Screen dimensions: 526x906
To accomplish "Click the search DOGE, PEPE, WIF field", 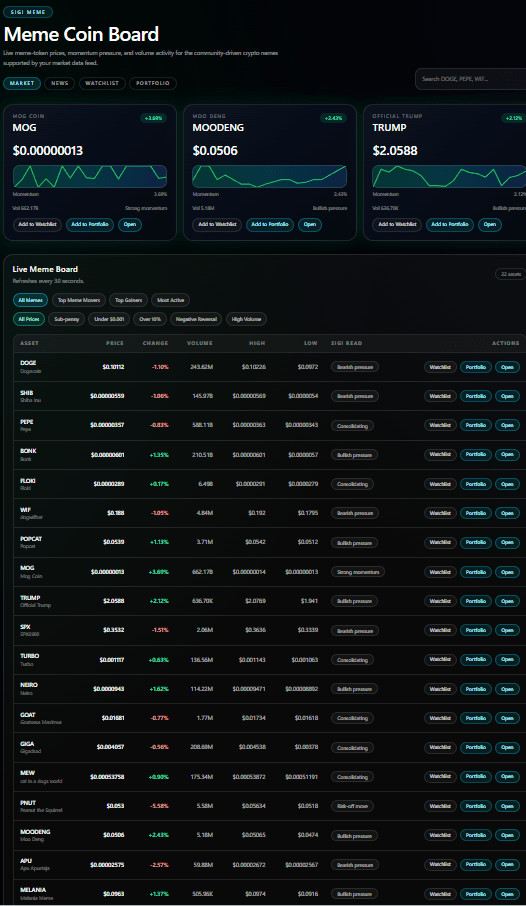I will [471, 79].
